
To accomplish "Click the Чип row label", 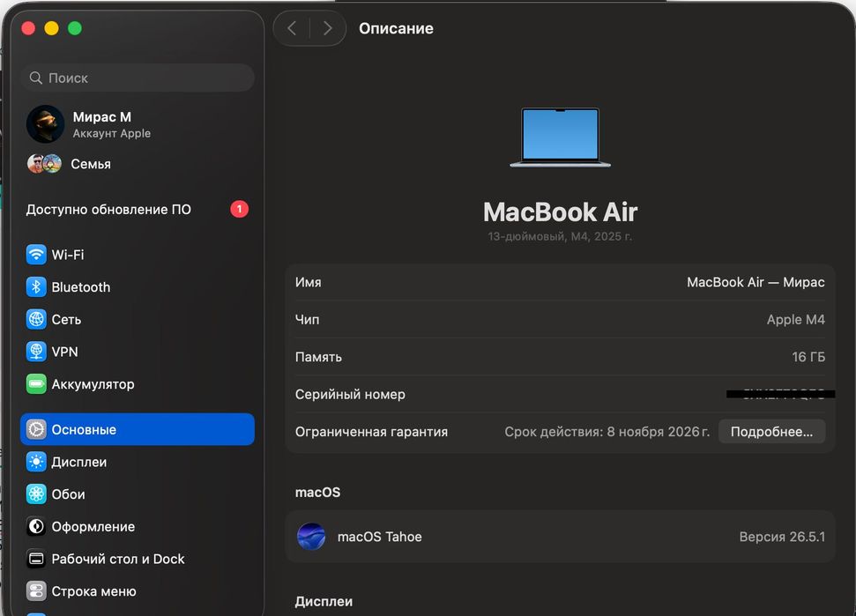I will [x=307, y=320].
